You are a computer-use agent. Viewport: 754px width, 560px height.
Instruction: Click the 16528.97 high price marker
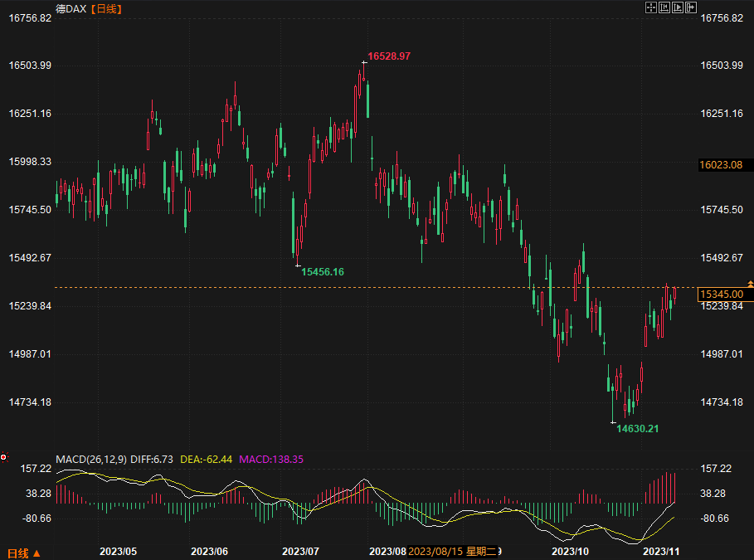[x=389, y=56]
